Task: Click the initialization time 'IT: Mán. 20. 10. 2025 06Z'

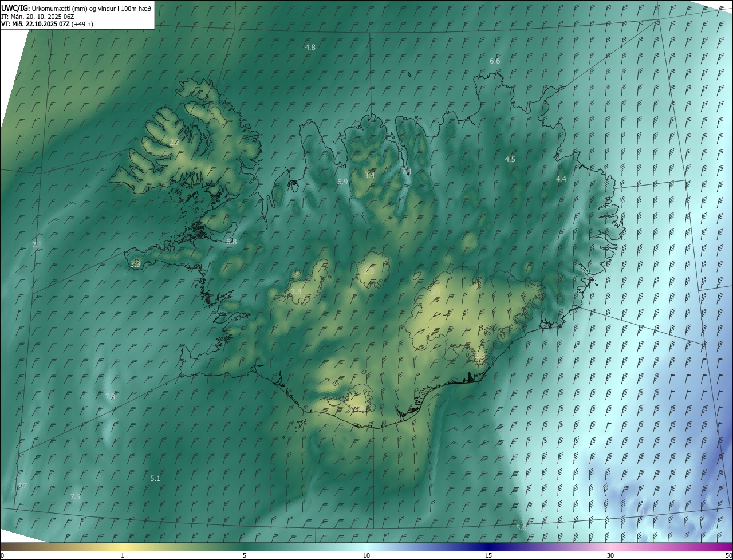Action: [x=38, y=16]
